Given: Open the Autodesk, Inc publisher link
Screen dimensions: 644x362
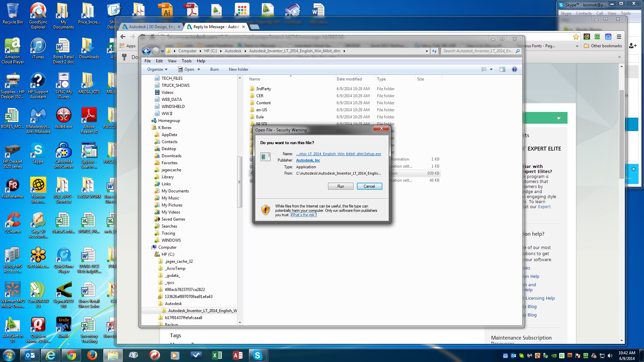Looking at the screenshot, I should coord(308,160).
